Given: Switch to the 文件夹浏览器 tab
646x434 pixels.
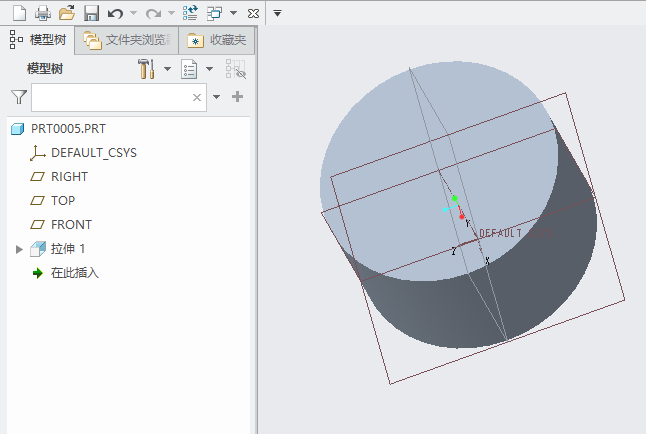Looking at the screenshot, I should click(x=128, y=41).
